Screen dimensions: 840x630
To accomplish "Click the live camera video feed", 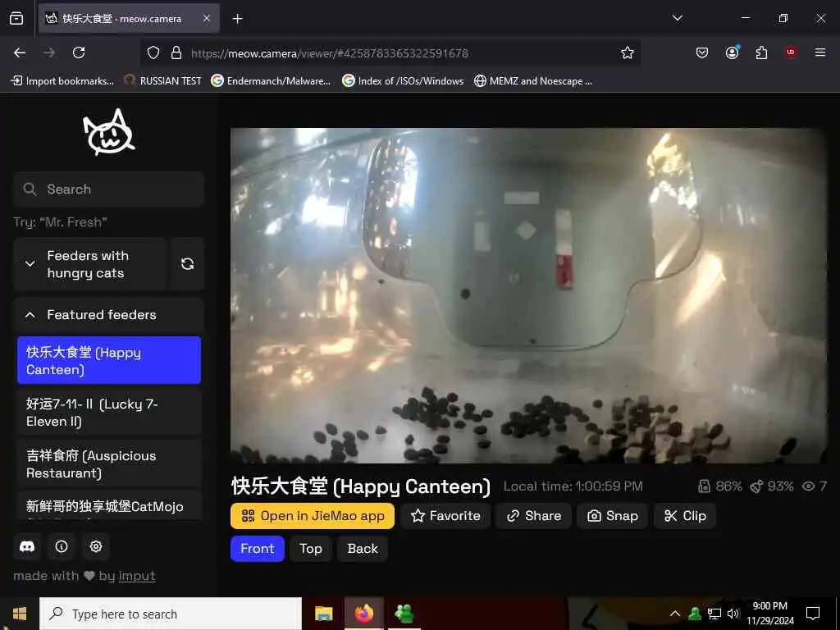I will [x=529, y=295].
